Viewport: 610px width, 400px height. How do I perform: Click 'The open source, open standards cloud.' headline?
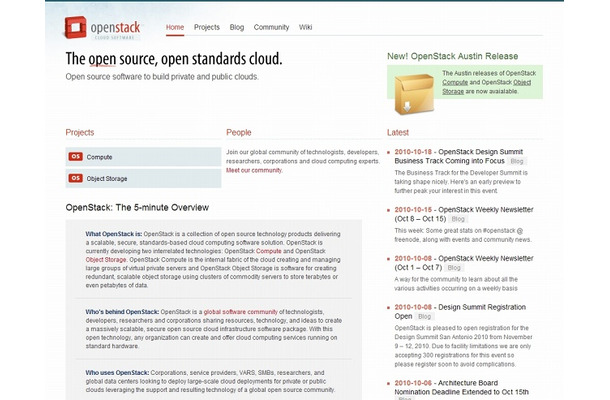174,59
